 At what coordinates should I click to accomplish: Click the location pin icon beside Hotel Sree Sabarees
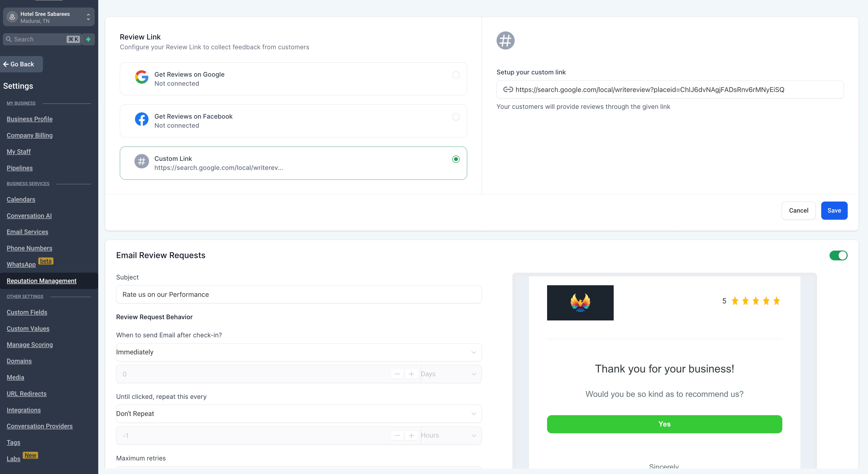[x=13, y=17]
